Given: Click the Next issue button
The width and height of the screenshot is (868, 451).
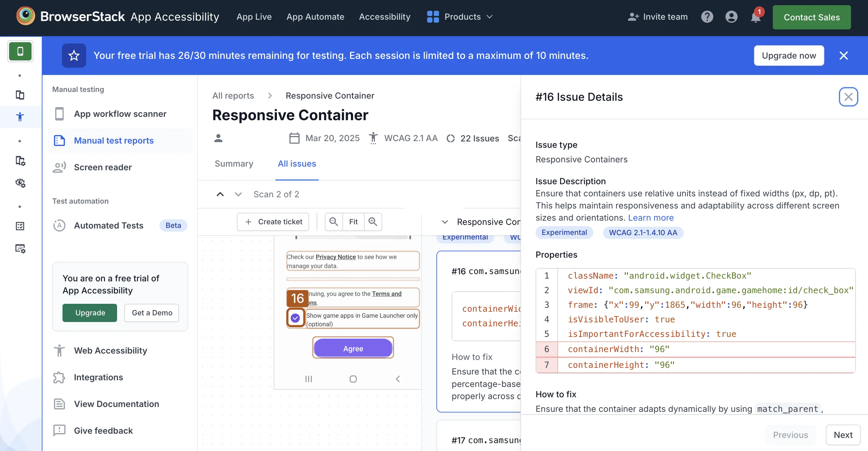Looking at the screenshot, I should click(843, 435).
